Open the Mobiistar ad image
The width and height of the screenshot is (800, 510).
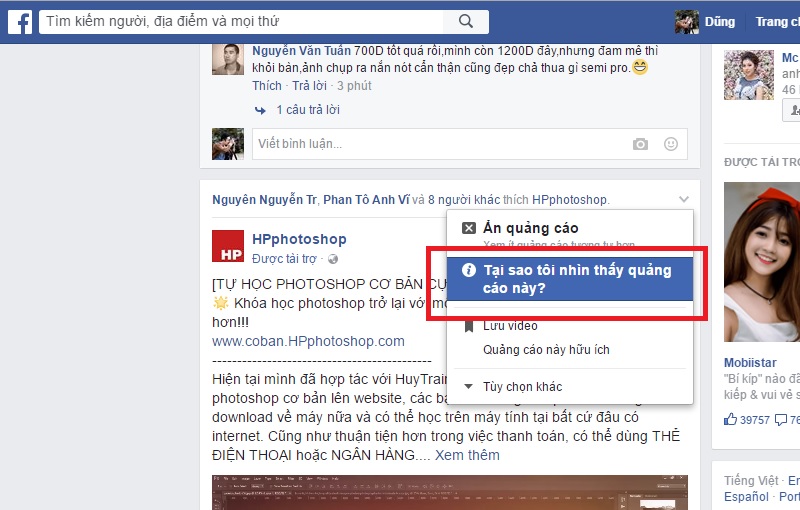762,262
